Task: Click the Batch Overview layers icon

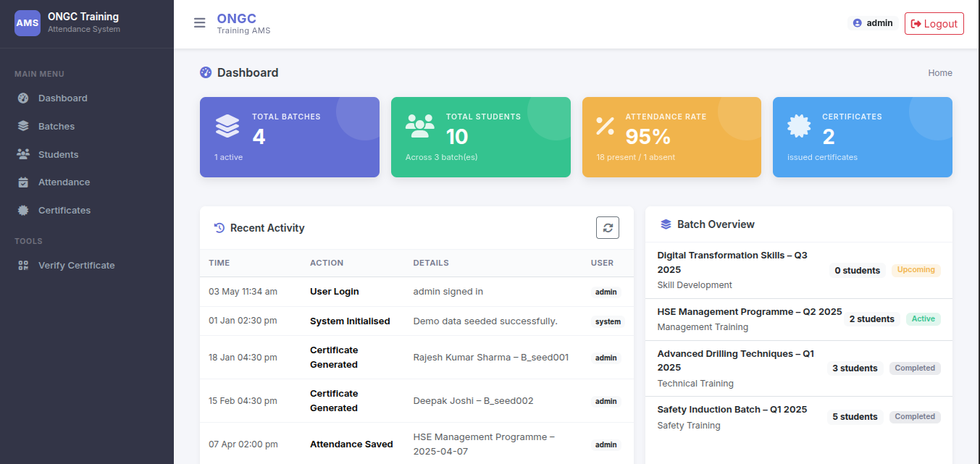Action: 666,224
